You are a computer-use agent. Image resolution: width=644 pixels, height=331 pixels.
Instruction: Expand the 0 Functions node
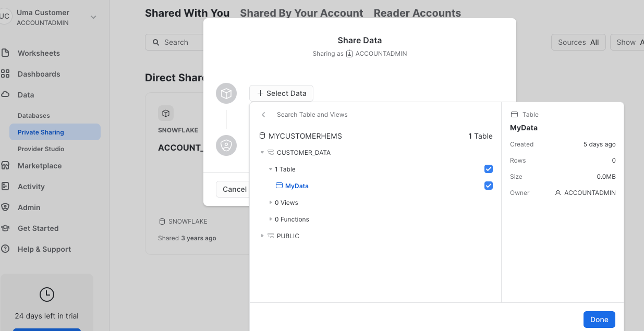(270, 219)
